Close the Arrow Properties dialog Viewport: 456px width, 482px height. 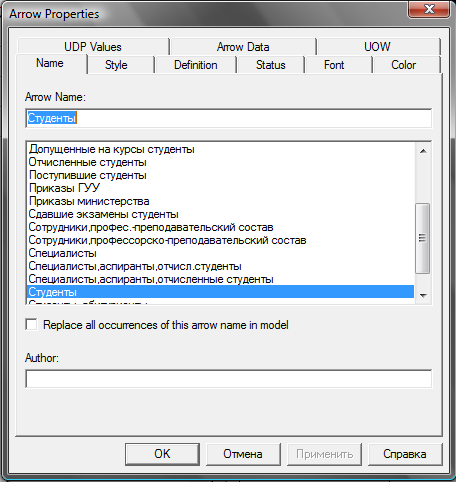click(x=429, y=8)
